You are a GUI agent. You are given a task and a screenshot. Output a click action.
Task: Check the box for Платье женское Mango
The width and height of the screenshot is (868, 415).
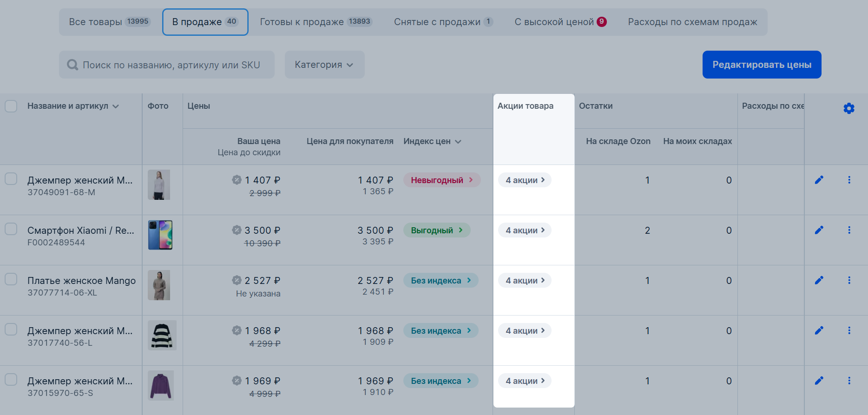click(11, 279)
